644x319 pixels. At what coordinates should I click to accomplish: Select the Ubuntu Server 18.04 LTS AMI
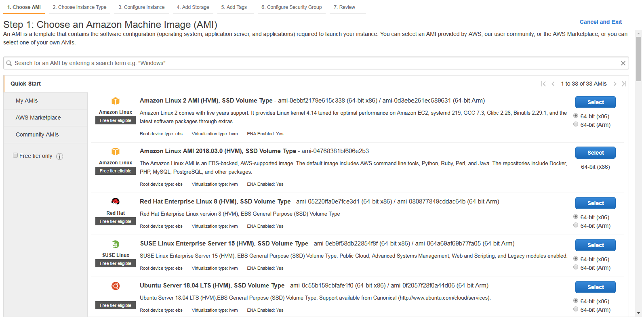coord(596,287)
